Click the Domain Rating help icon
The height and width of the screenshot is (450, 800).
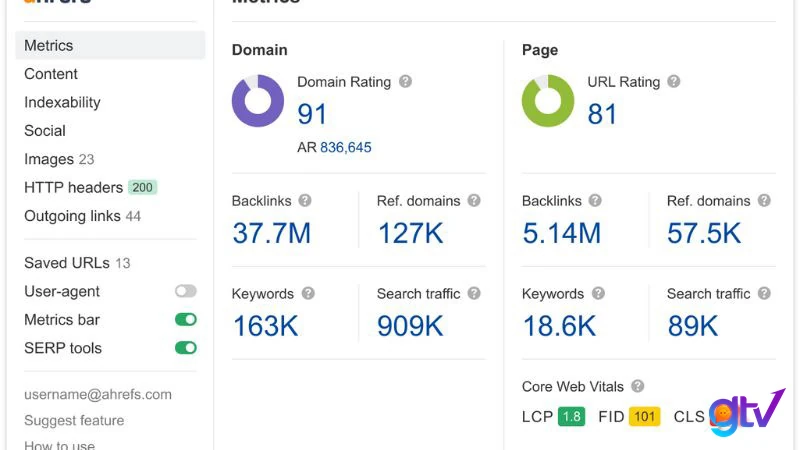(x=406, y=82)
